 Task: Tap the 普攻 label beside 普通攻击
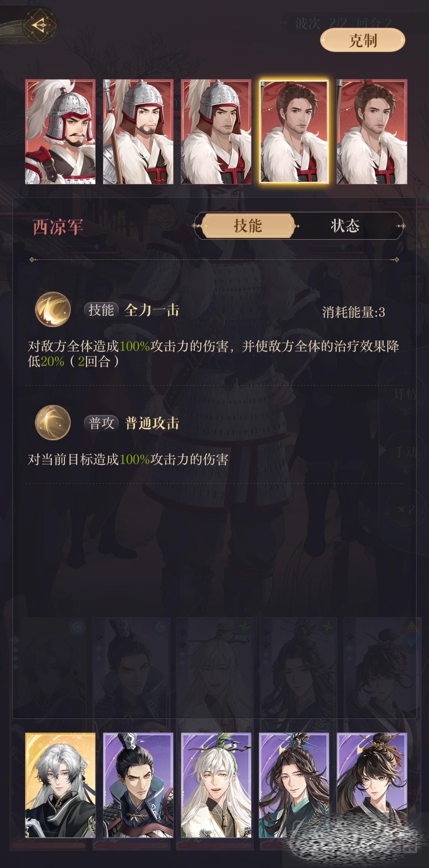tap(101, 423)
